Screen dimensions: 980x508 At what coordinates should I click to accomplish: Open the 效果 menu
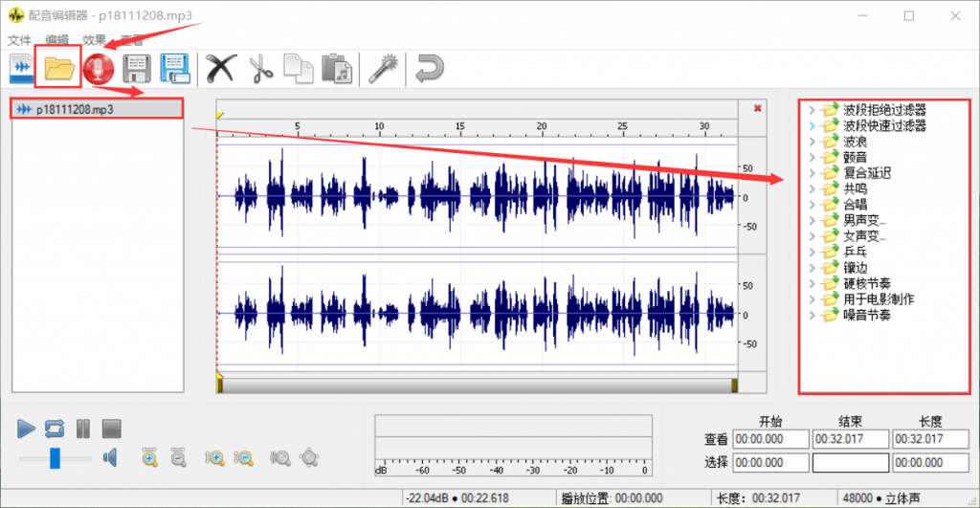pyautogui.click(x=95, y=40)
